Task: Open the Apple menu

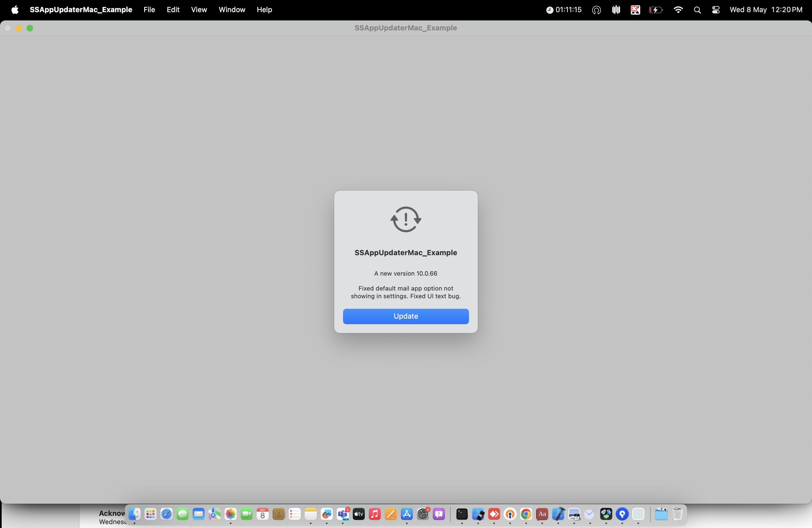Action: coord(15,10)
